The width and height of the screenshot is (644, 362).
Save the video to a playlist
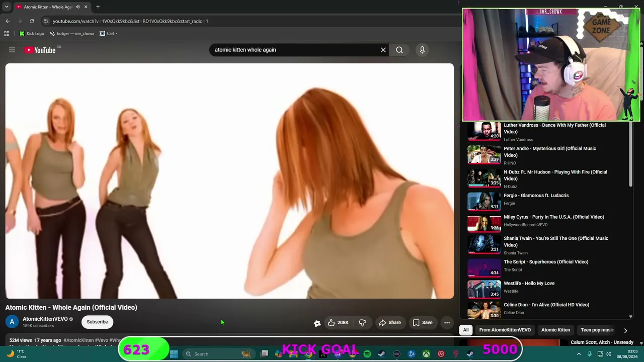tap(423, 323)
